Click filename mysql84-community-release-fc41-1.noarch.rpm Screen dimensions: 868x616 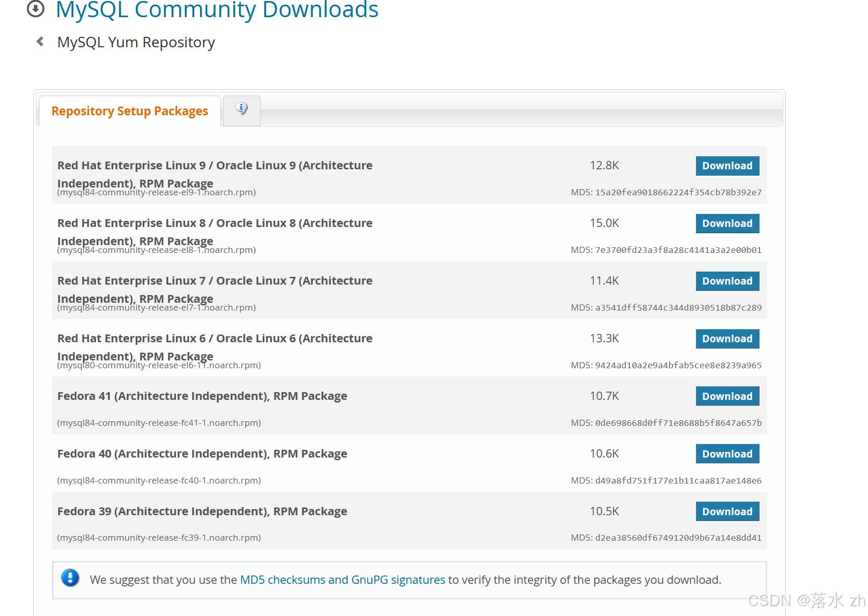point(159,423)
